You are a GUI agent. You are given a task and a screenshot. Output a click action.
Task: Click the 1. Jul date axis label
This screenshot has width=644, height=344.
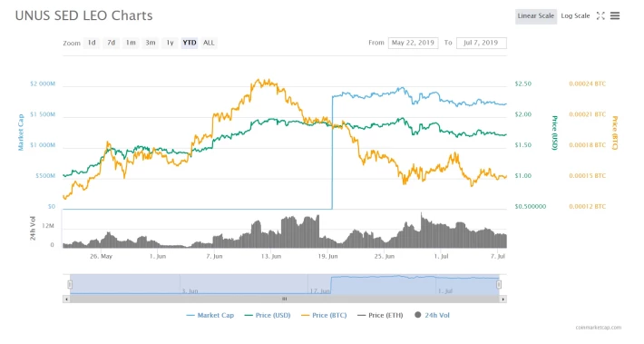(x=441, y=256)
